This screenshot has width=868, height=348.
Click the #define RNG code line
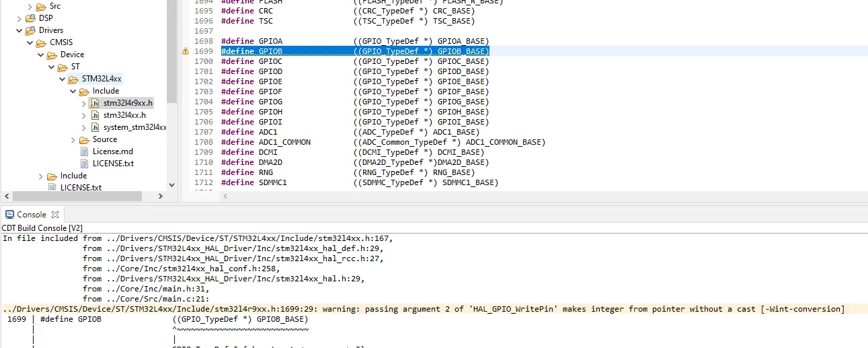(348, 172)
